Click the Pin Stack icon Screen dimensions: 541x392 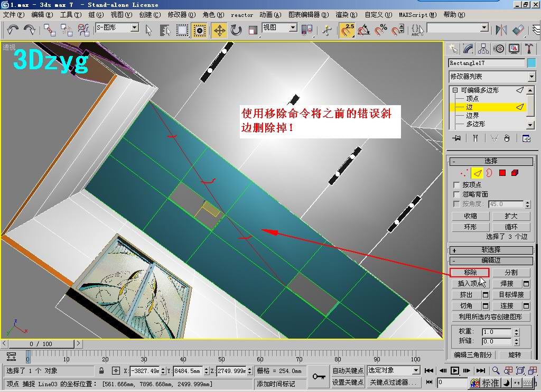[x=457, y=138]
